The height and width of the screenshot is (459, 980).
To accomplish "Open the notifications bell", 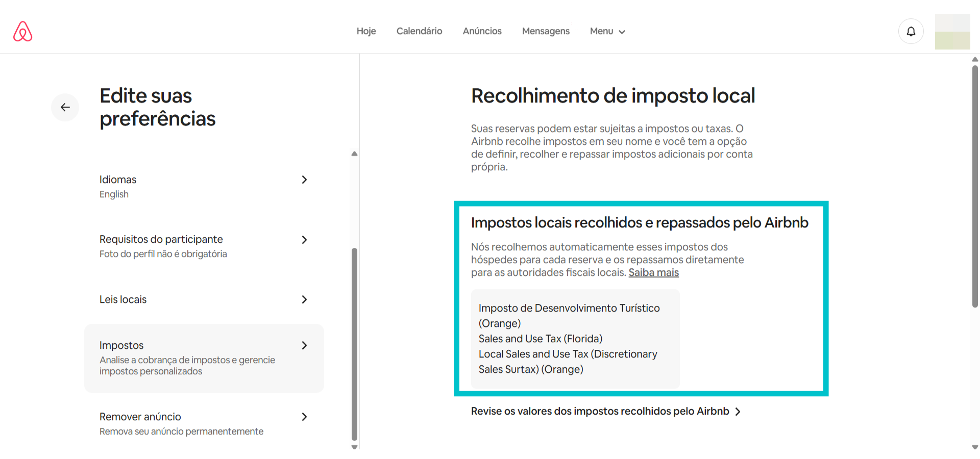I will [x=911, y=32].
